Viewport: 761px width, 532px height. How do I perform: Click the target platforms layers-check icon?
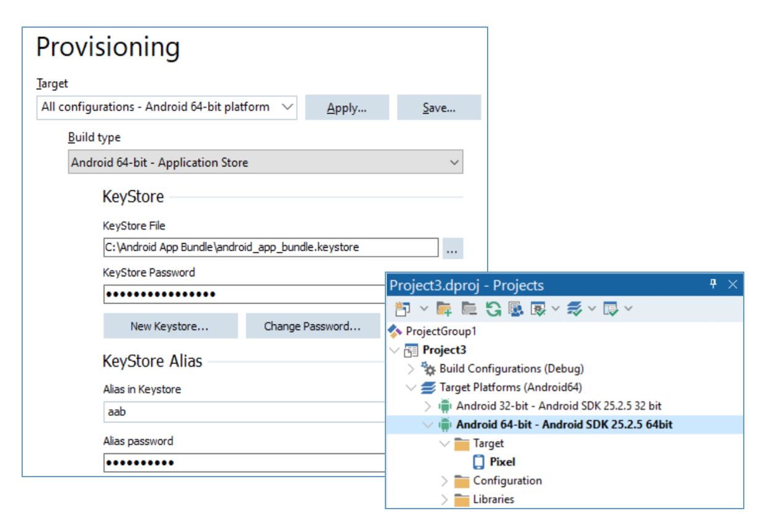point(574,308)
